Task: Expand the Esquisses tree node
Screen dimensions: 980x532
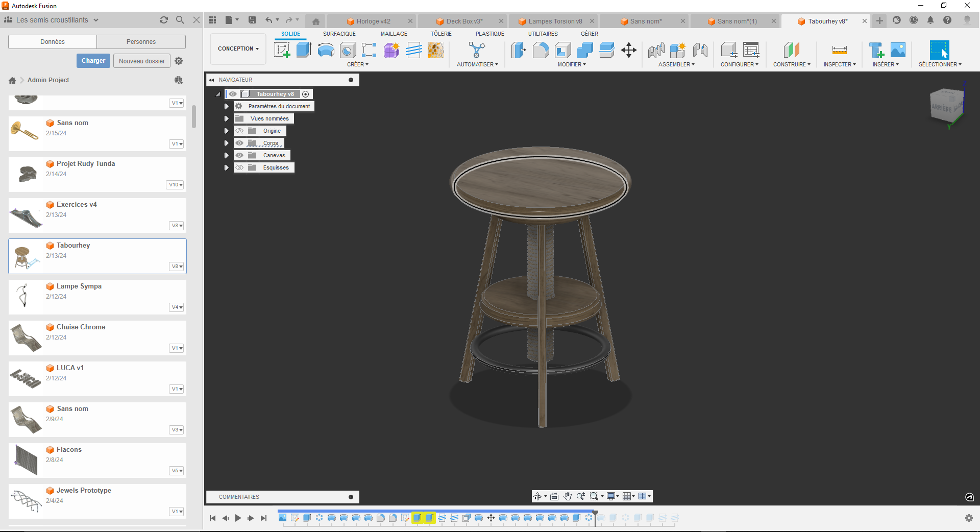Action: coord(227,167)
